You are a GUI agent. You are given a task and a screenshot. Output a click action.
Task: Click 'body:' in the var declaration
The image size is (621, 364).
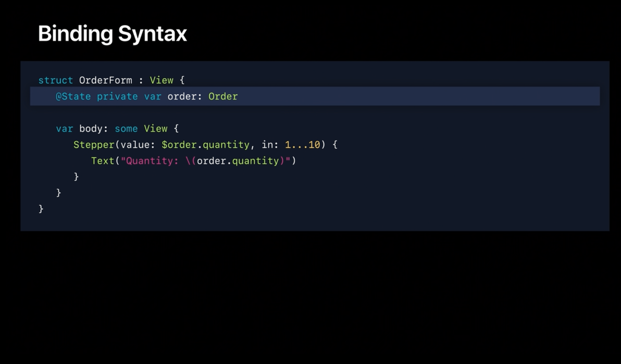tap(94, 129)
